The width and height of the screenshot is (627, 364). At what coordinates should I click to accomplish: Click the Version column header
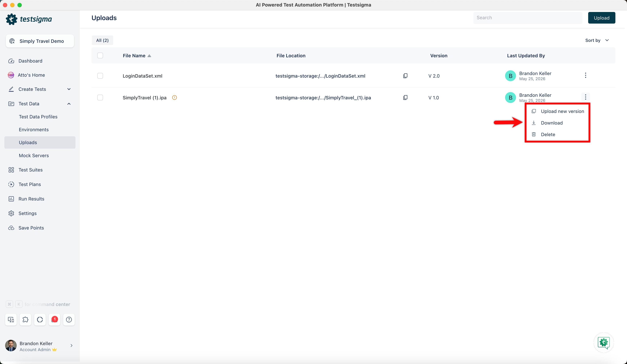point(439,56)
